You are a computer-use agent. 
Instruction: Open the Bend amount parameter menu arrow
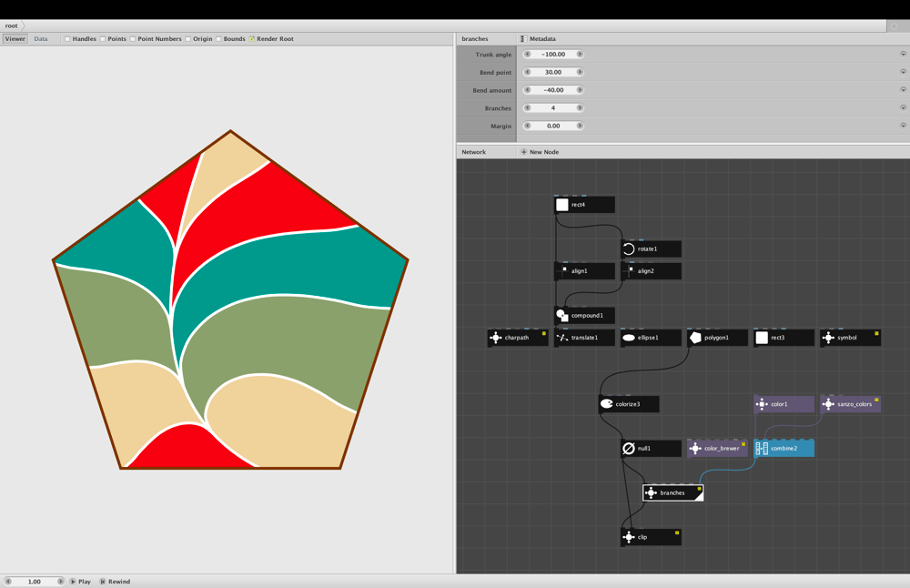click(x=903, y=90)
